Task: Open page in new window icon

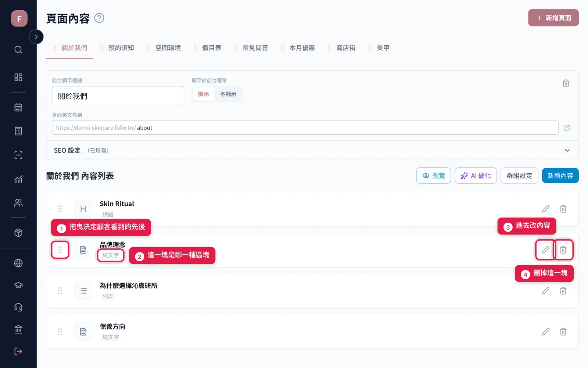Action: point(567,127)
